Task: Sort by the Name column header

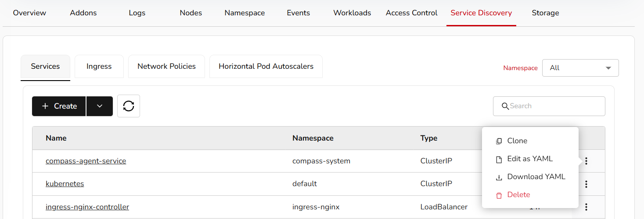Action: [56, 138]
